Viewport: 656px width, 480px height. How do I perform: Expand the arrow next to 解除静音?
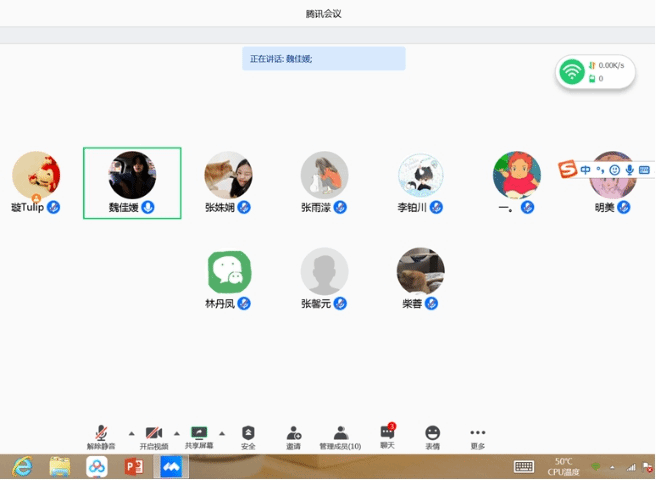(x=125, y=433)
